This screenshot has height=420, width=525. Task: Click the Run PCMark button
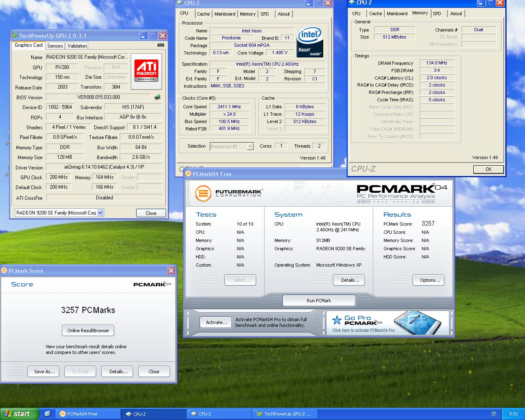pyautogui.click(x=319, y=301)
